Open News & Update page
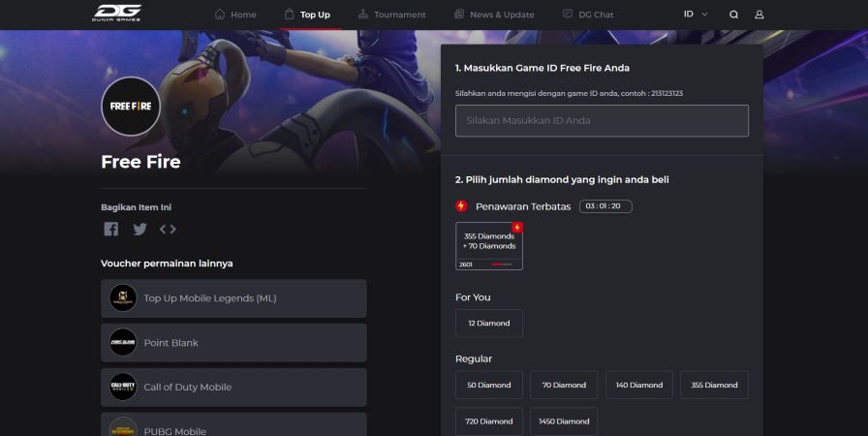The image size is (868, 436). click(x=494, y=15)
